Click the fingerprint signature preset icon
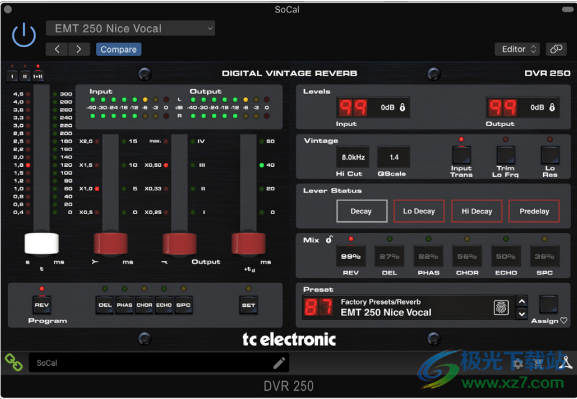The height and width of the screenshot is (399, 577). point(501,307)
